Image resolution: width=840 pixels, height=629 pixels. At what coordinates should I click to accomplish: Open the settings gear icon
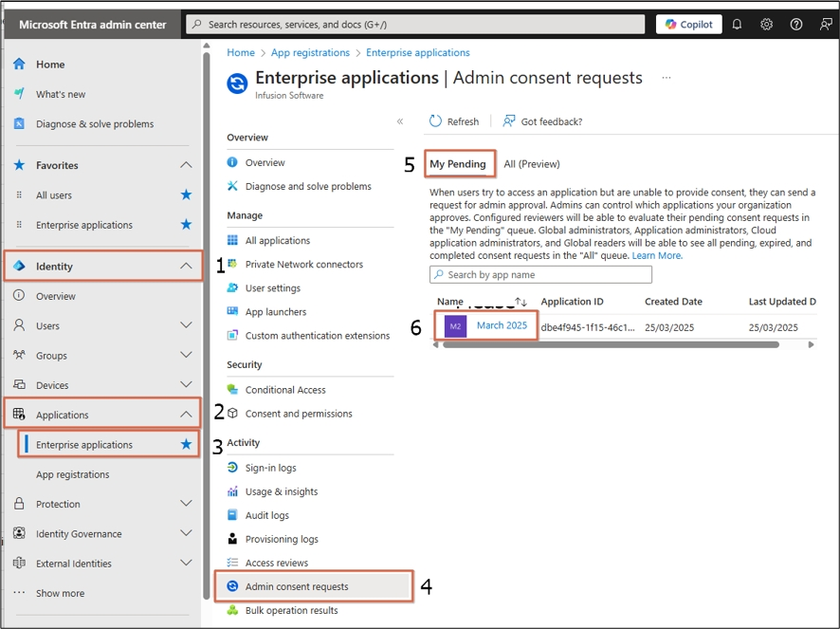point(767,24)
